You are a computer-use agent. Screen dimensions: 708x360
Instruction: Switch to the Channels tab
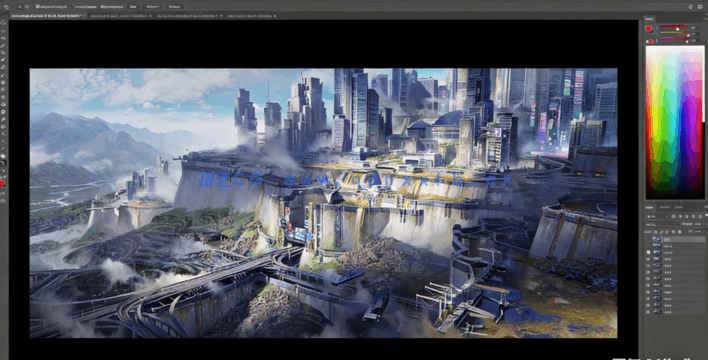click(665, 207)
